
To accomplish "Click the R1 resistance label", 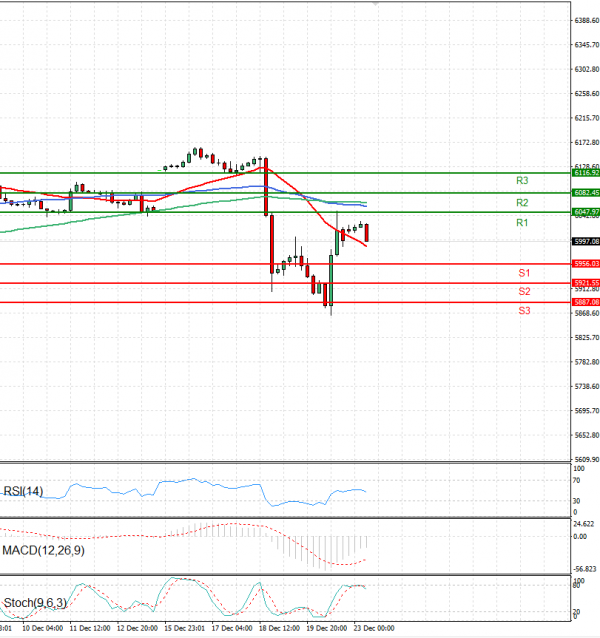I will pos(522,223).
